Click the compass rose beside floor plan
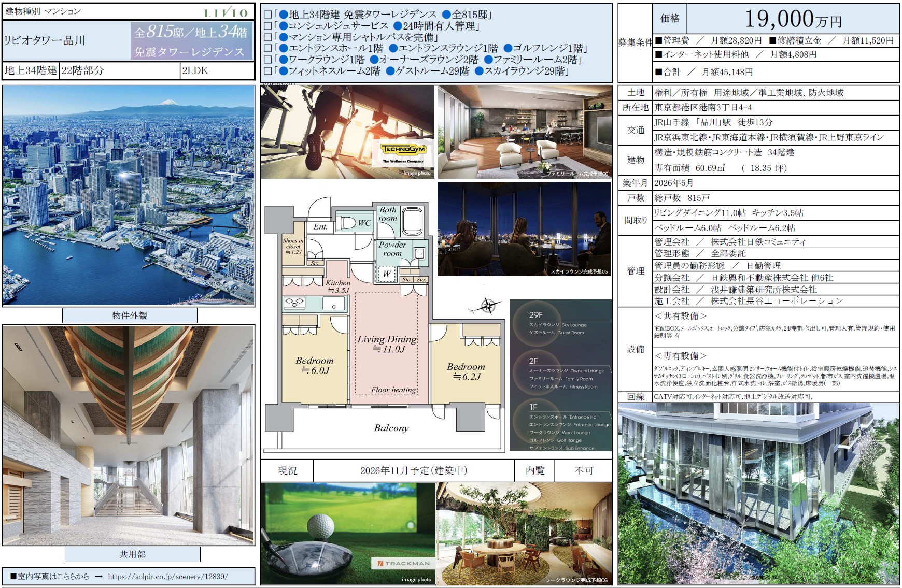This screenshot has height=588, width=902. [x=487, y=306]
